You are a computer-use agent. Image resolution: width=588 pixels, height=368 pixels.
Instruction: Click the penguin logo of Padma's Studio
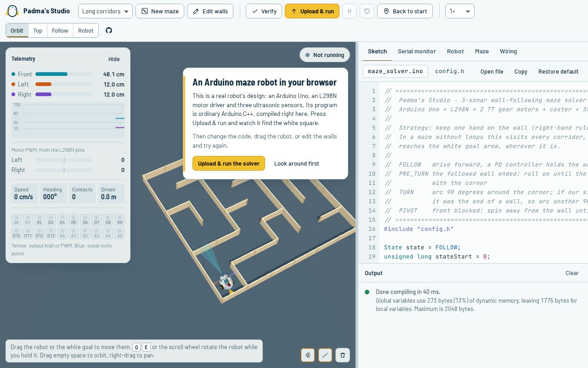(x=12, y=11)
